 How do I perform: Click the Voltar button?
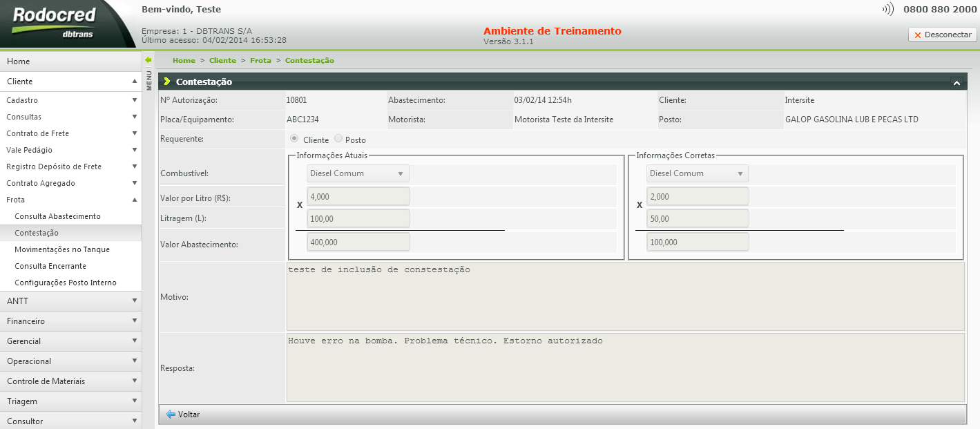pos(184,414)
